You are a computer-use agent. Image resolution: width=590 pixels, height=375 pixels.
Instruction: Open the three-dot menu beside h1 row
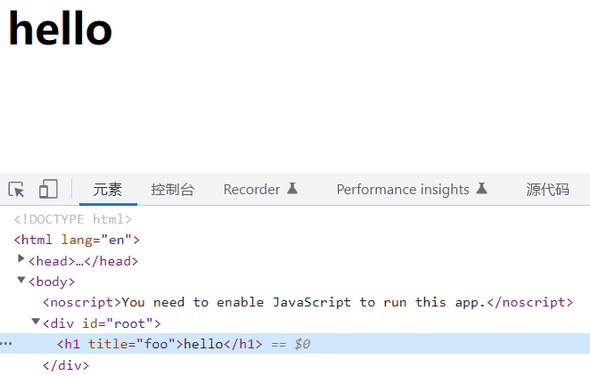6,343
